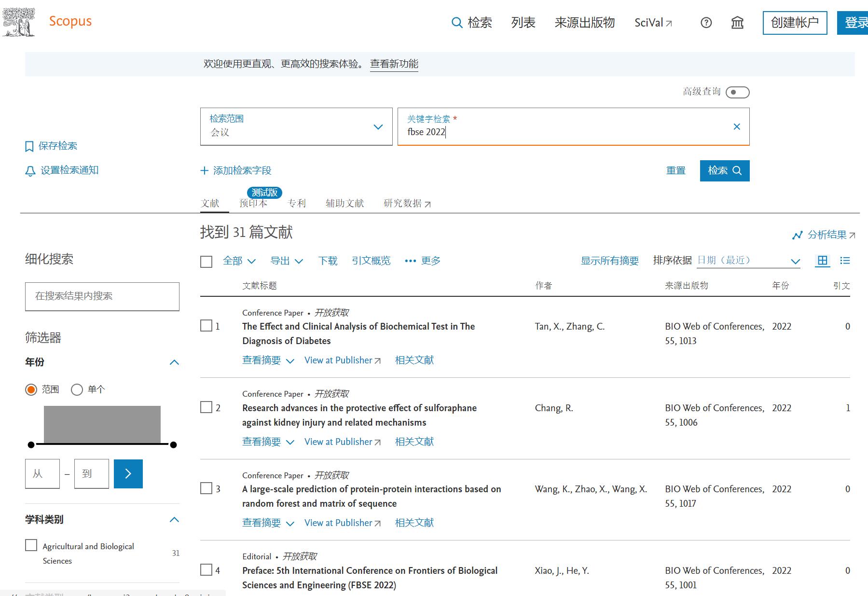
Task: Click the gray year histogram bar
Action: pyautogui.click(x=102, y=424)
